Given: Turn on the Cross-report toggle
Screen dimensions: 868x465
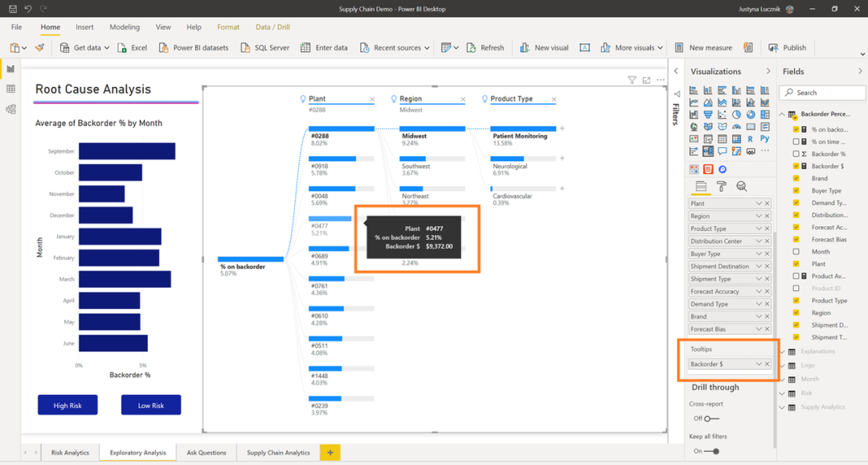Looking at the screenshot, I should click(x=711, y=418).
